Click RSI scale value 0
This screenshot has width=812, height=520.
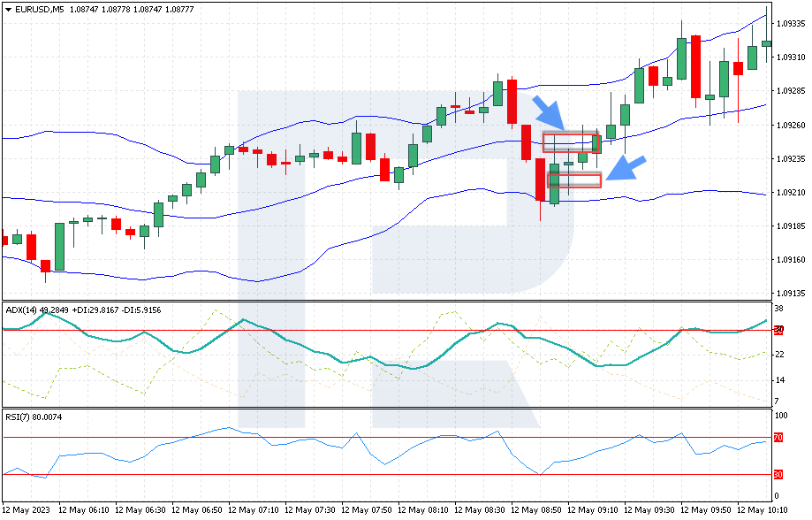777,497
